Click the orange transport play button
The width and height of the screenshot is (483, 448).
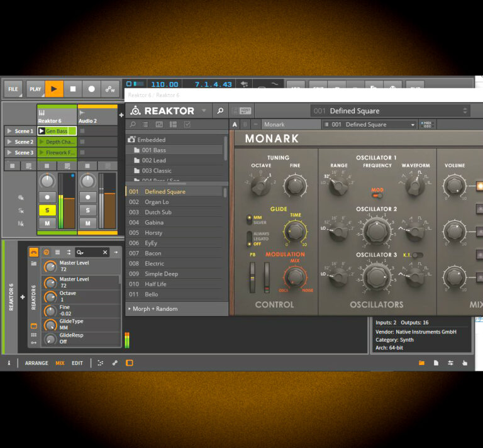[54, 89]
